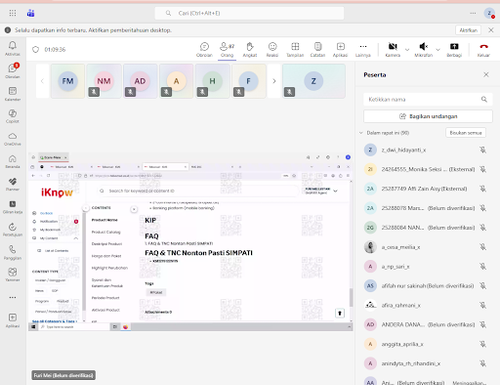Screen dimensions: 500x385
Task: Click meeting shield info icon near timer
Action: [35, 50]
